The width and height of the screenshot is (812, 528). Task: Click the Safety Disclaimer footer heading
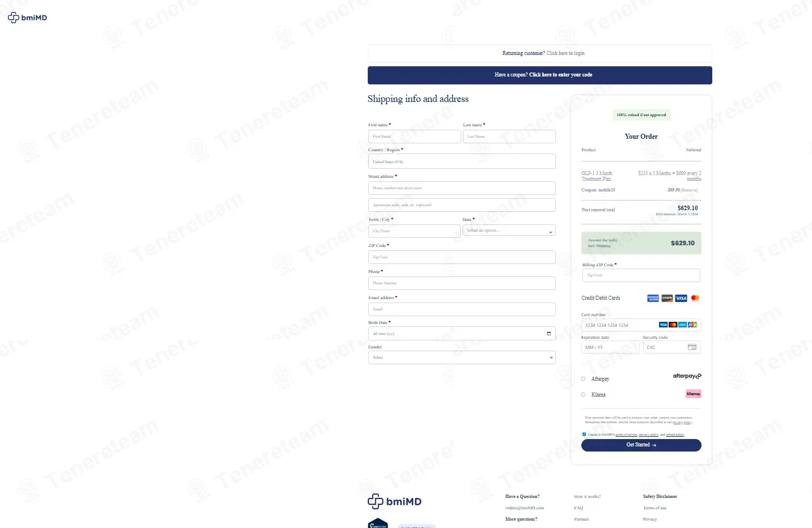click(660, 497)
